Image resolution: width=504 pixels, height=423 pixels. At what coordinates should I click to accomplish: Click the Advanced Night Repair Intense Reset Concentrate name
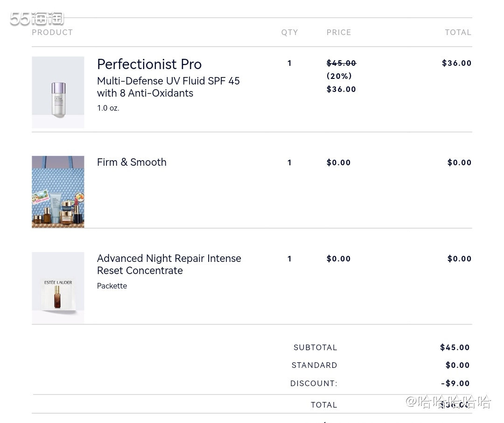pyautogui.click(x=169, y=264)
